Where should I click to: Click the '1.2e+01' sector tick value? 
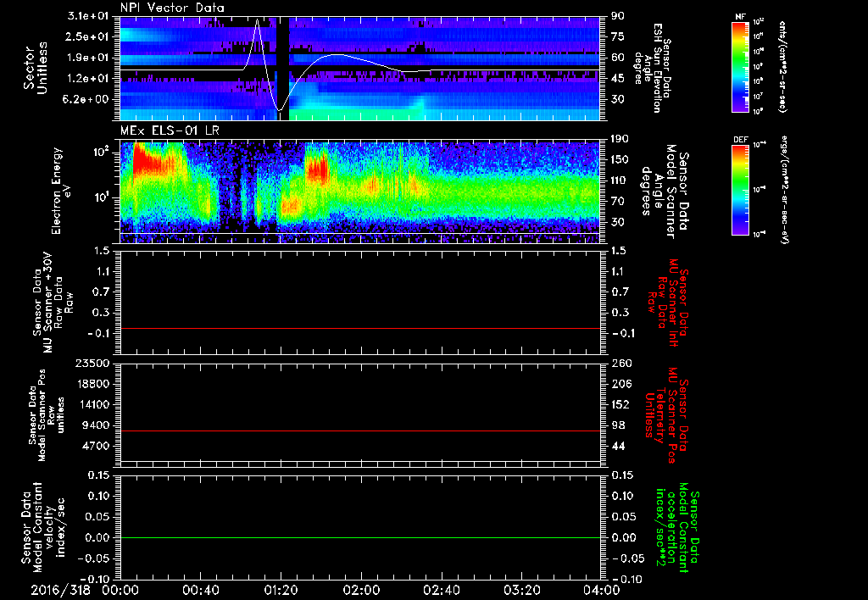click(87, 79)
